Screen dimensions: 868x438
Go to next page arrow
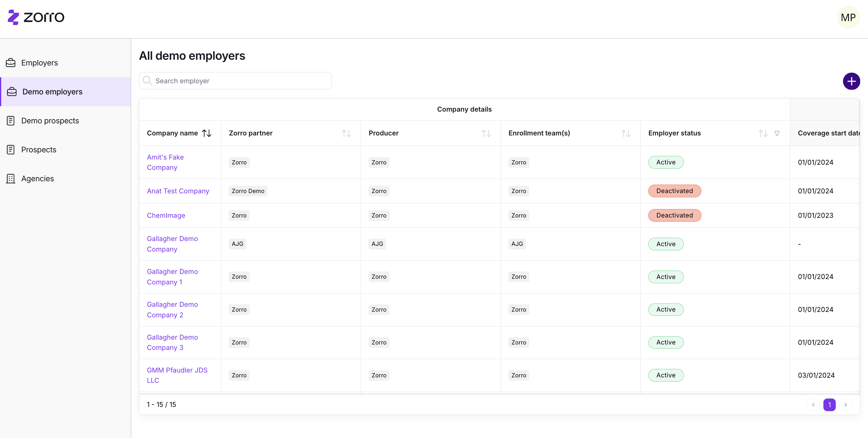coord(846,405)
